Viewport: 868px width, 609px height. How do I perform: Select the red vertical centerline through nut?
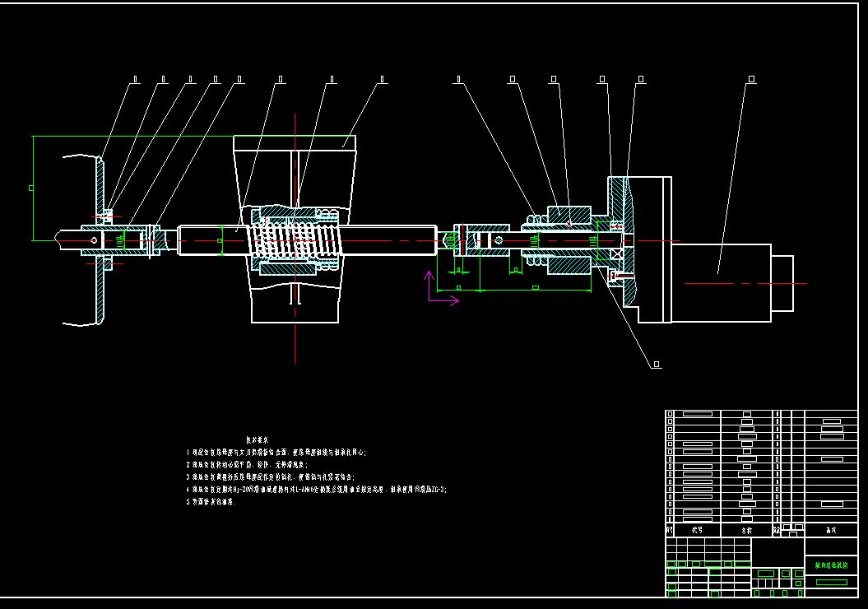(x=295, y=239)
